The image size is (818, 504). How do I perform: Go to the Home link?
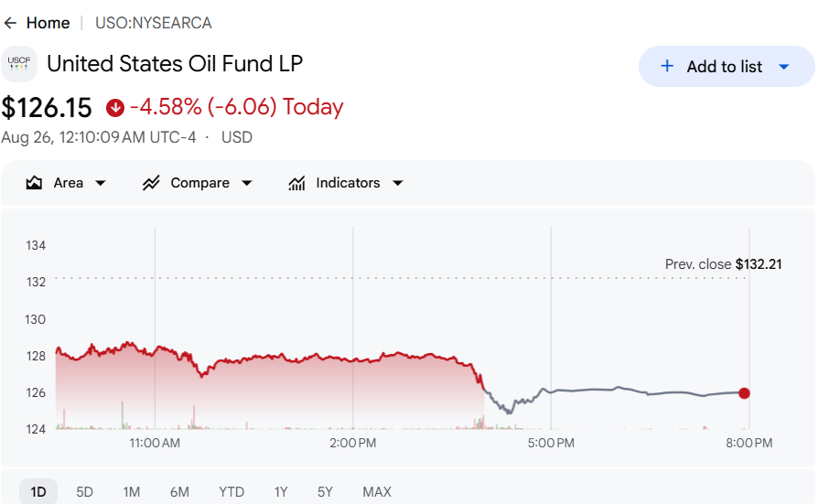pos(48,23)
